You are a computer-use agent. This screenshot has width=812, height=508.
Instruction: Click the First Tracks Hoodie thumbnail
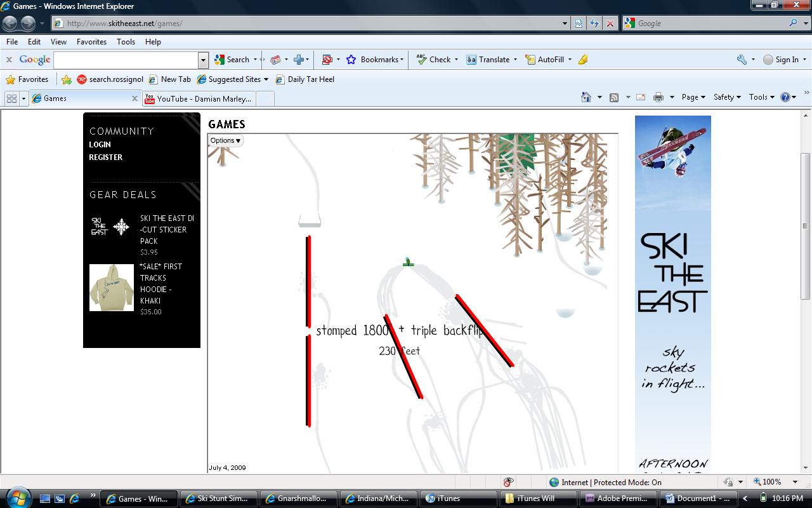pos(112,288)
